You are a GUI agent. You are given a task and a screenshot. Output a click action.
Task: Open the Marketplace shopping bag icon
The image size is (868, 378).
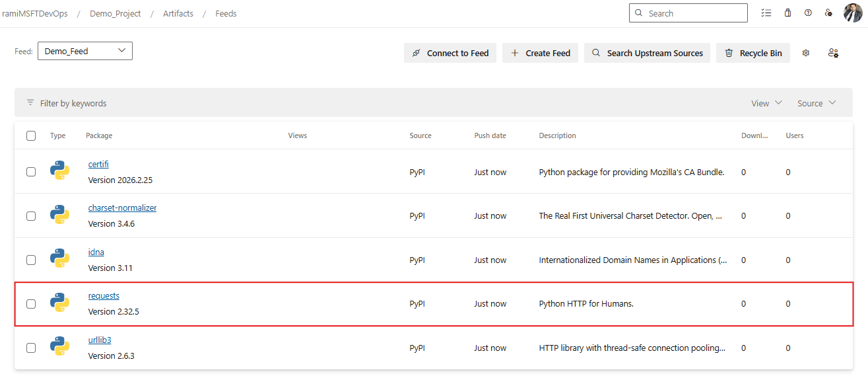coord(787,13)
